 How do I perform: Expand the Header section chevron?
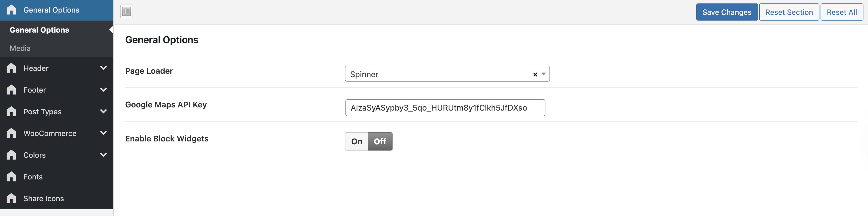pyautogui.click(x=103, y=68)
